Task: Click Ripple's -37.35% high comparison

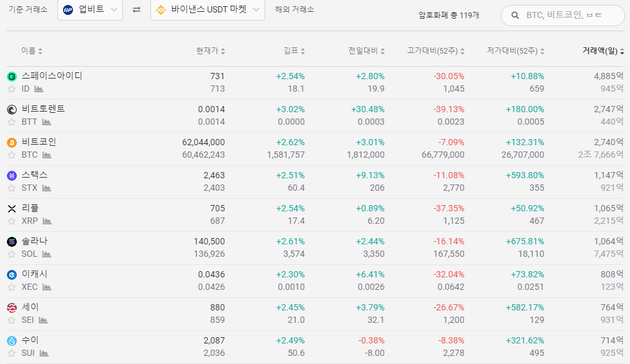Action: tap(448, 208)
